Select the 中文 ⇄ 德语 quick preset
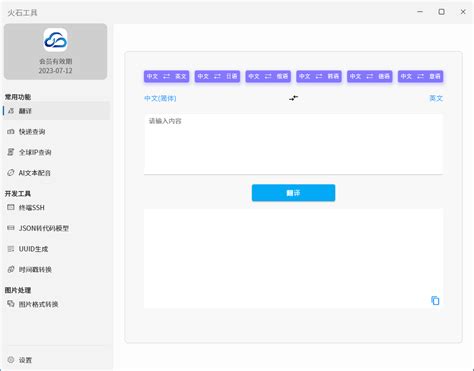 tap(370, 76)
